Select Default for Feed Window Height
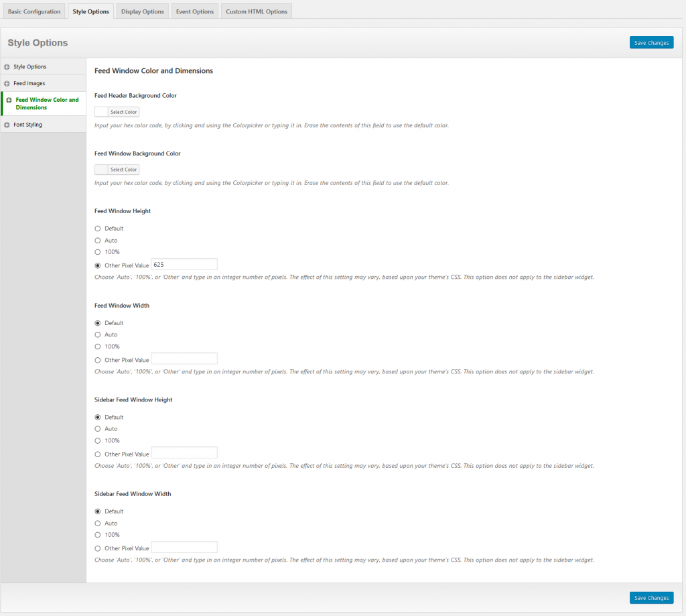The width and height of the screenshot is (686, 616). point(98,229)
